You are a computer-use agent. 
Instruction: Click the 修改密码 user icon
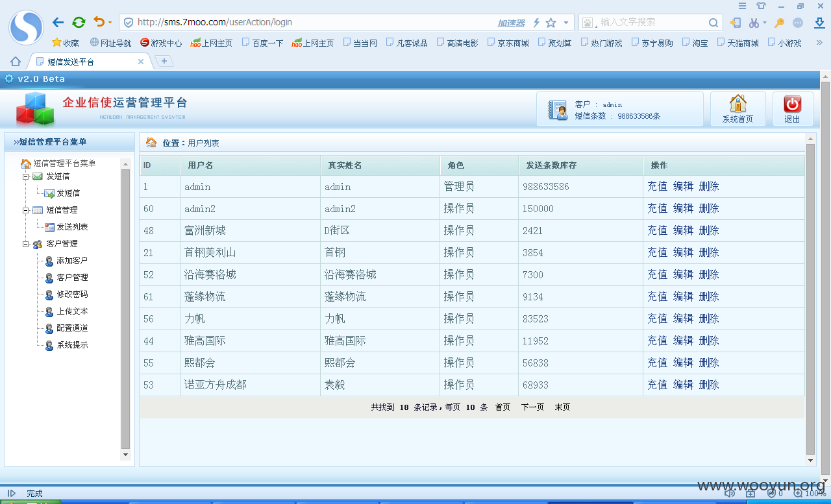click(49, 294)
